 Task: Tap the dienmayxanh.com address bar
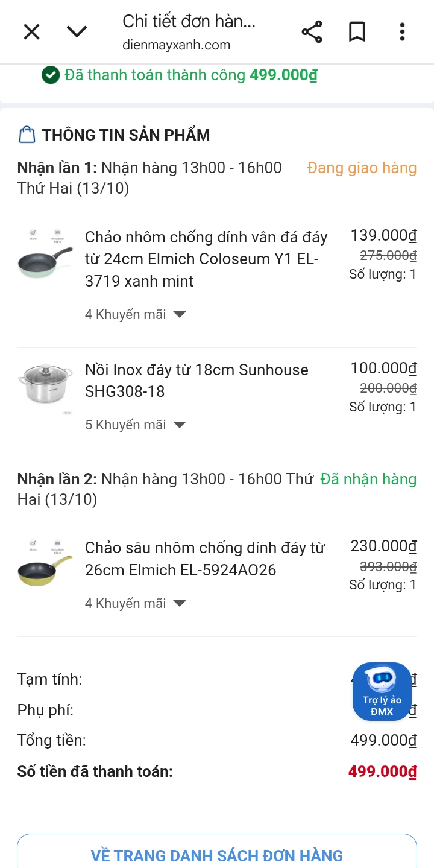point(188,33)
